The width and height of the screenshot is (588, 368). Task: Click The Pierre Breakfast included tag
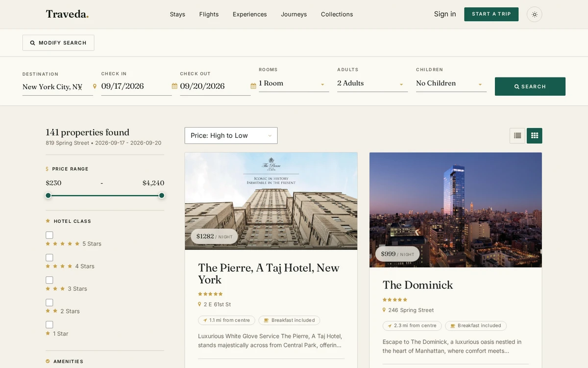(289, 320)
